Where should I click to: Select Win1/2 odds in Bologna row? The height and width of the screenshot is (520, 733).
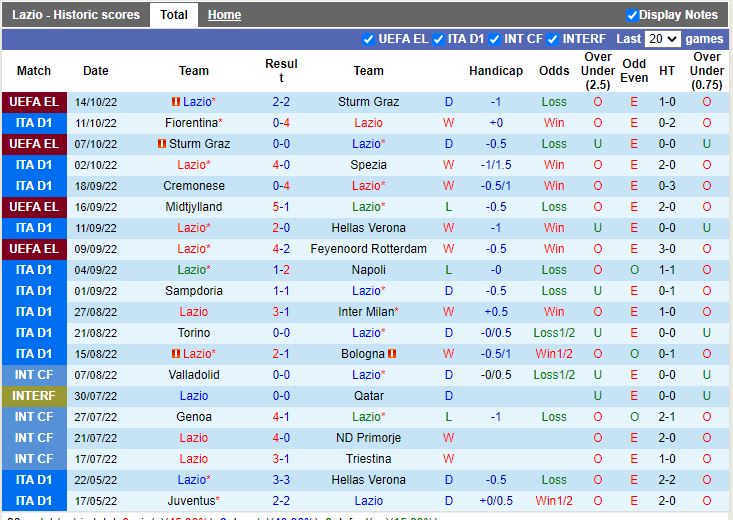pyautogui.click(x=554, y=354)
